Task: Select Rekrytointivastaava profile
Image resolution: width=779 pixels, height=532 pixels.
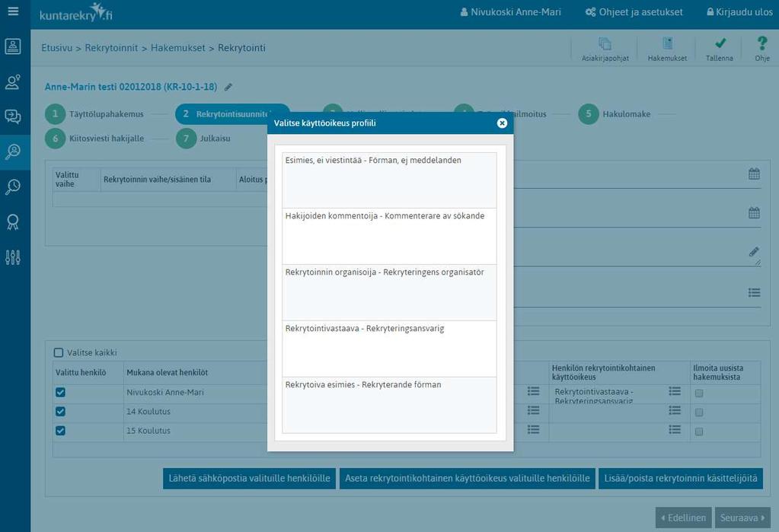Action: click(389, 349)
